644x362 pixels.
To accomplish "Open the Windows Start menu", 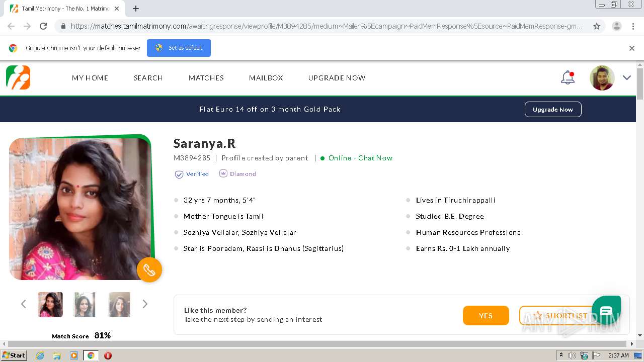I will 14,355.
